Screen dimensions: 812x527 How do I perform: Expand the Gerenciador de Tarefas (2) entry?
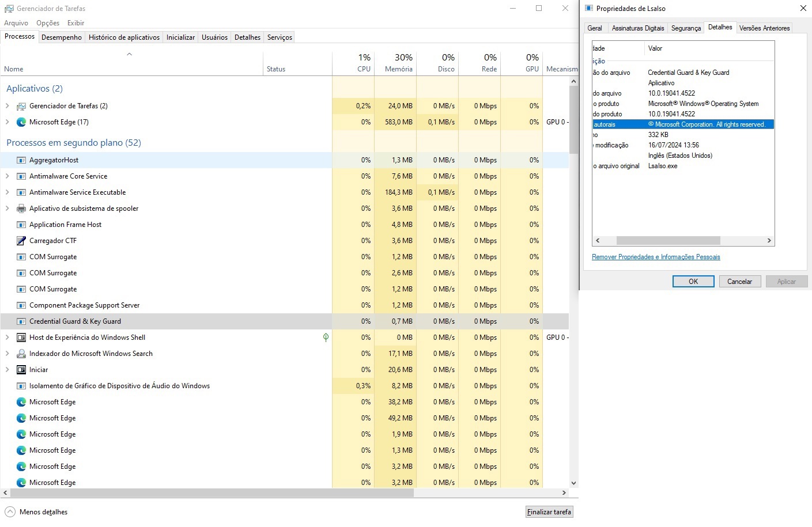tap(7, 106)
